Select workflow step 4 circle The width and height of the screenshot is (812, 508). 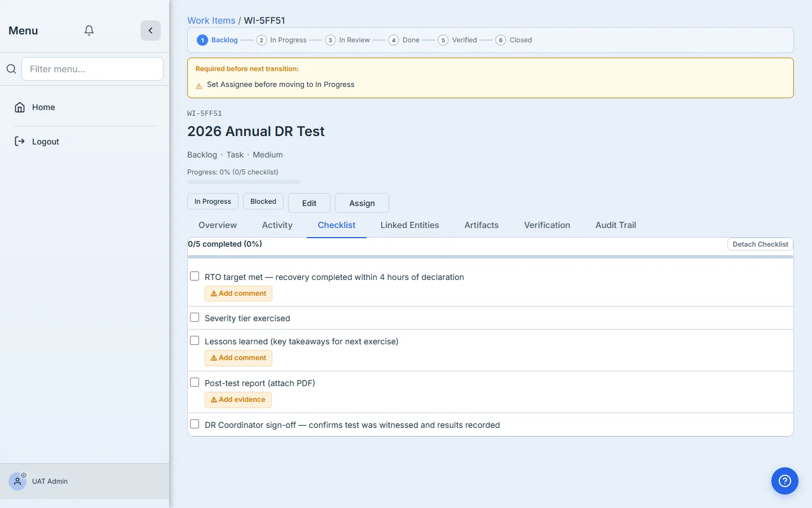394,40
